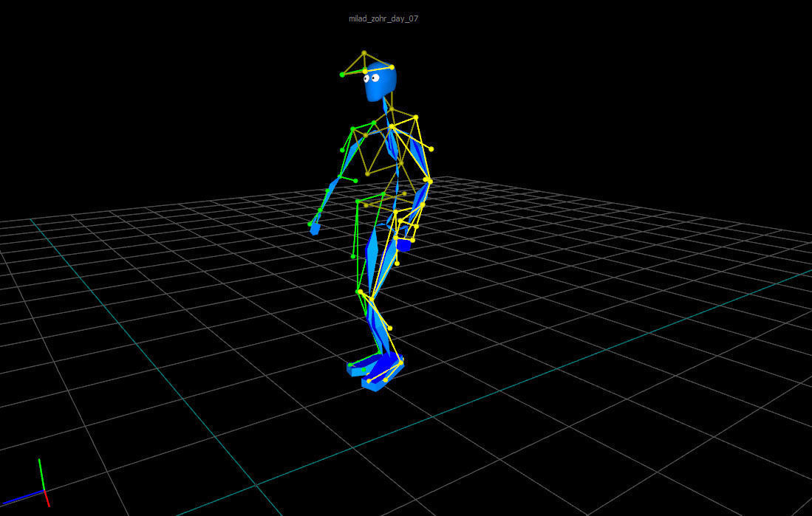Click the XYZ axis gizmo
Image resolution: width=812 pixels, height=516 pixels.
pos(26,484)
